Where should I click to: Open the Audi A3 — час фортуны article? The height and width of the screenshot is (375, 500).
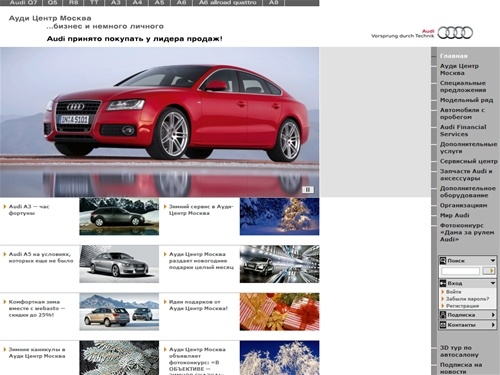pyautogui.click(x=29, y=210)
